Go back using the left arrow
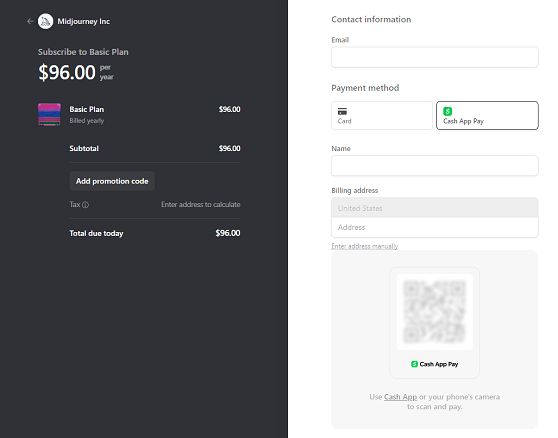558x438 pixels. click(30, 21)
